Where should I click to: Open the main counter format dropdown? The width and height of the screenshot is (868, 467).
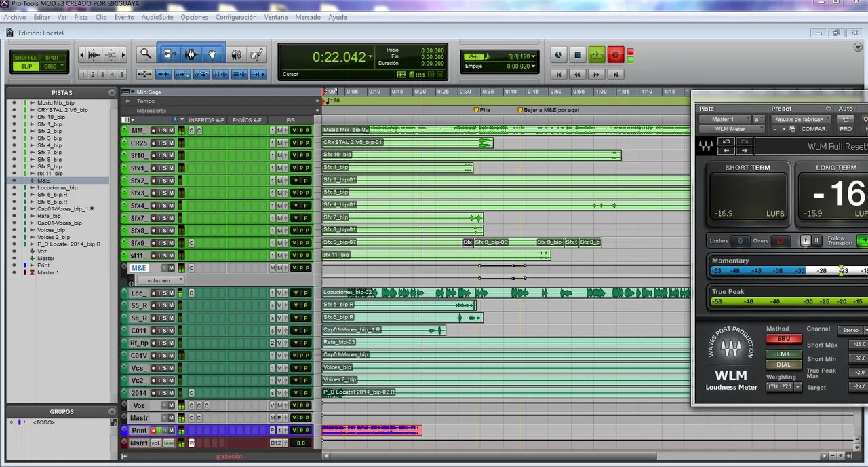(x=371, y=57)
